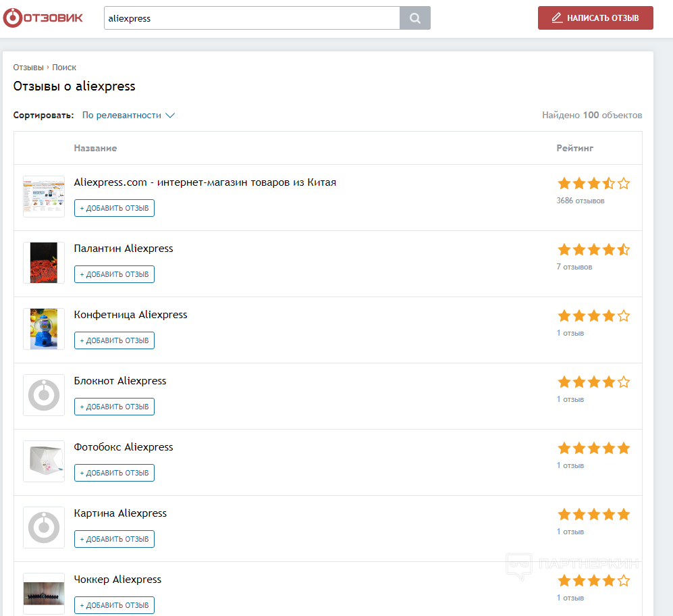Click the Палантин red scarf thumbnail
The height and width of the screenshot is (616, 673).
pos(44,263)
